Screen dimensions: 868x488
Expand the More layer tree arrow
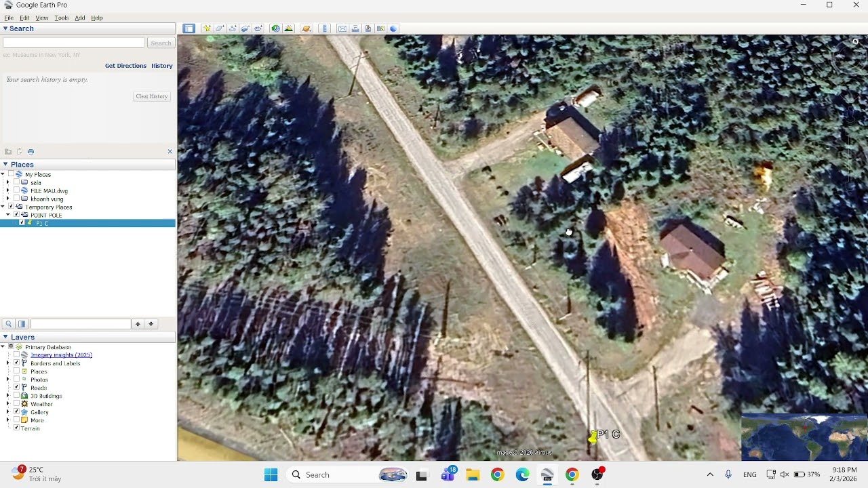point(8,420)
